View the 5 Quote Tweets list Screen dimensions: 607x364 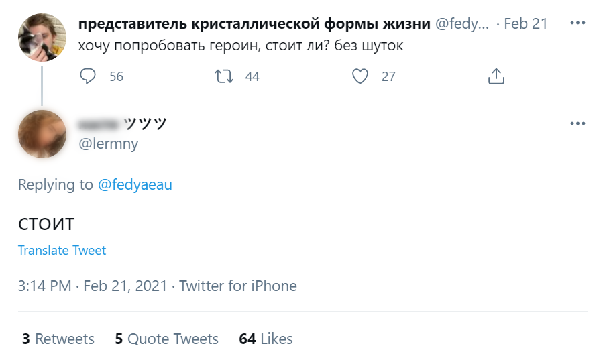coord(166,339)
